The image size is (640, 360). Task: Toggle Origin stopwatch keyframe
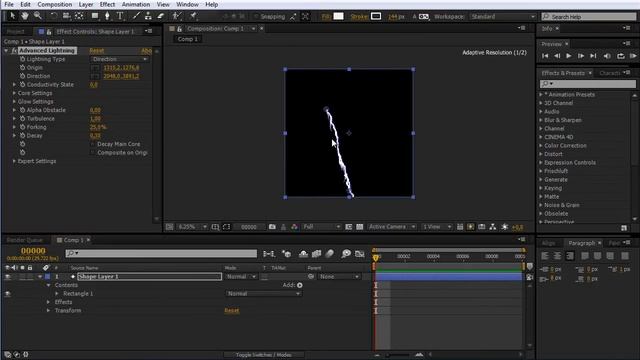(x=22, y=67)
